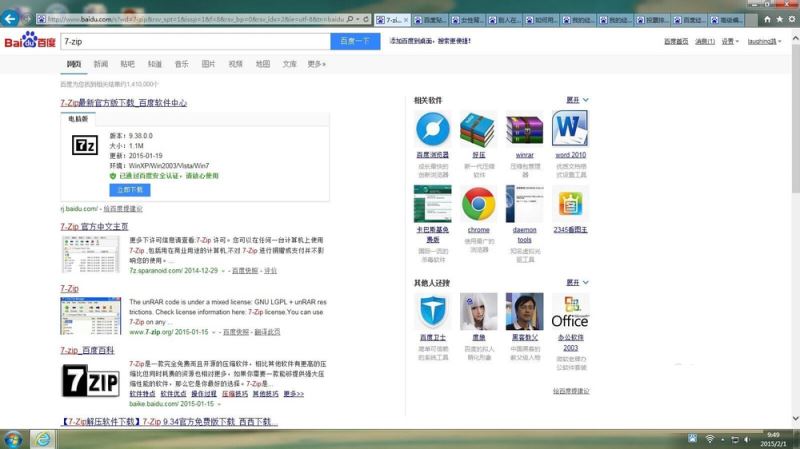Switch to the news search tab
Screen dimensions: 800x449
click(101, 64)
